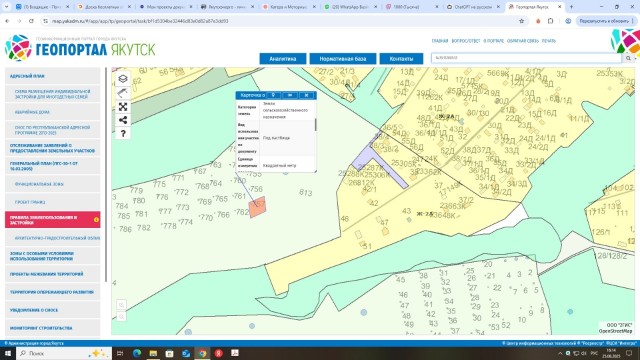Open the ВОПРОС/ОТВЕТ link

click(x=466, y=41)
